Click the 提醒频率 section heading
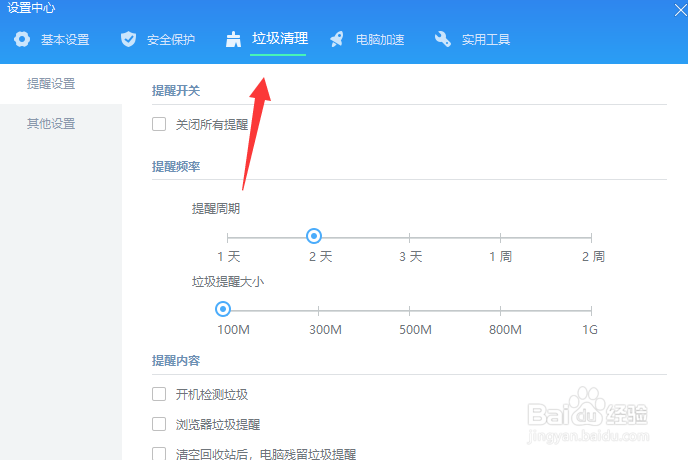 pyautogui.click(x=176, y=166)
